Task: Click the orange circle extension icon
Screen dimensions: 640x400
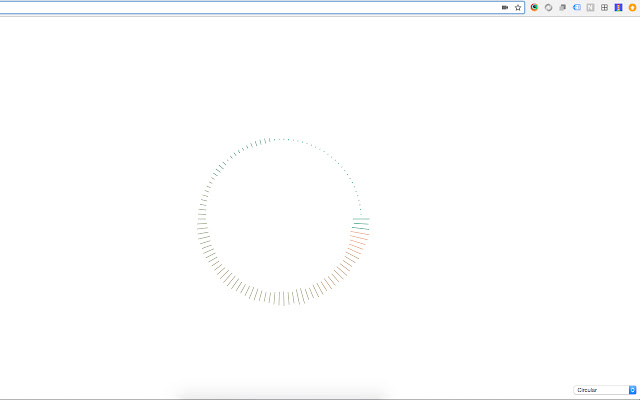Action: 632,7
